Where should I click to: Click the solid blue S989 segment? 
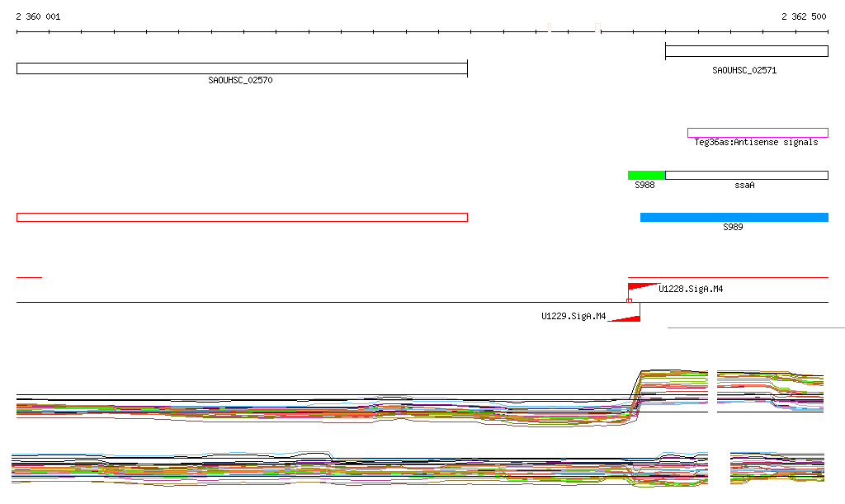[x=734, y=218]
